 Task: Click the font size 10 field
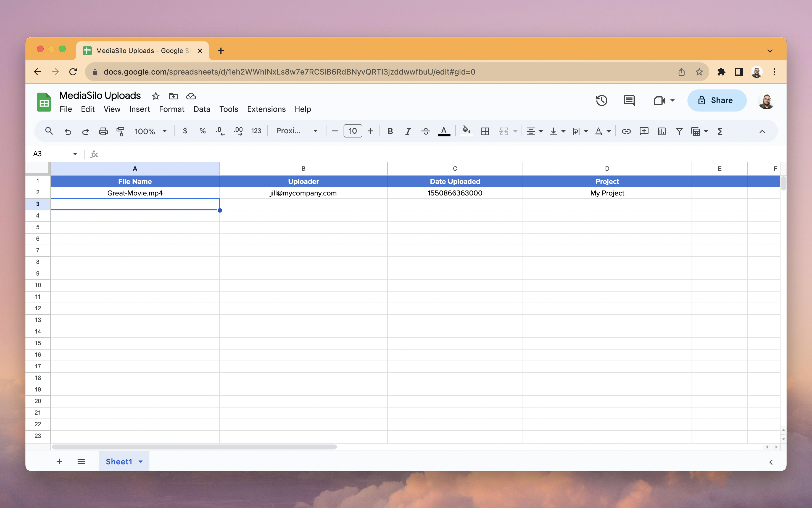[x=353, y=131]
